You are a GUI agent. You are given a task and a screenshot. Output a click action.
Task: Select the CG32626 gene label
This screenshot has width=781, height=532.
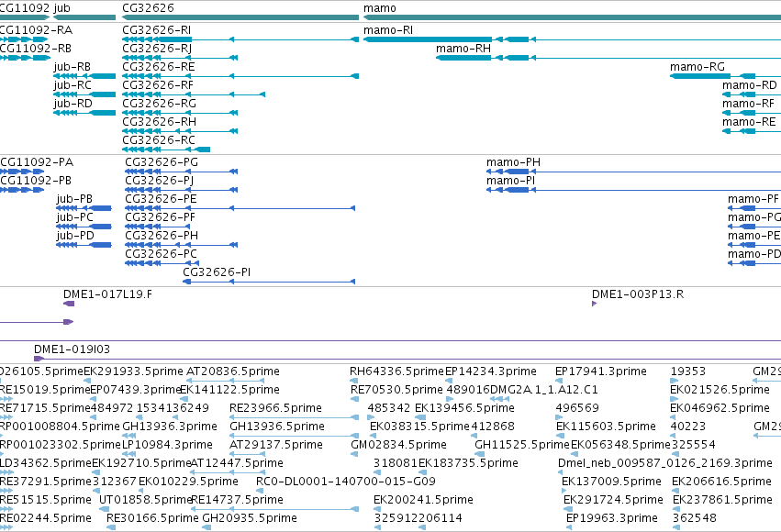click(148, 8)
